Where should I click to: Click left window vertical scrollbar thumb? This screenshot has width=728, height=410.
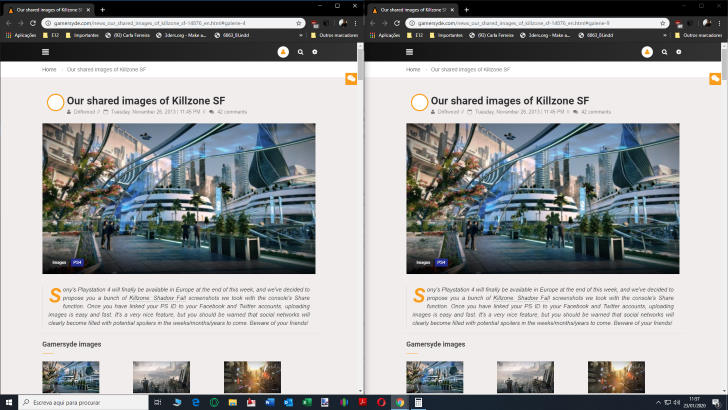point(360,63)
